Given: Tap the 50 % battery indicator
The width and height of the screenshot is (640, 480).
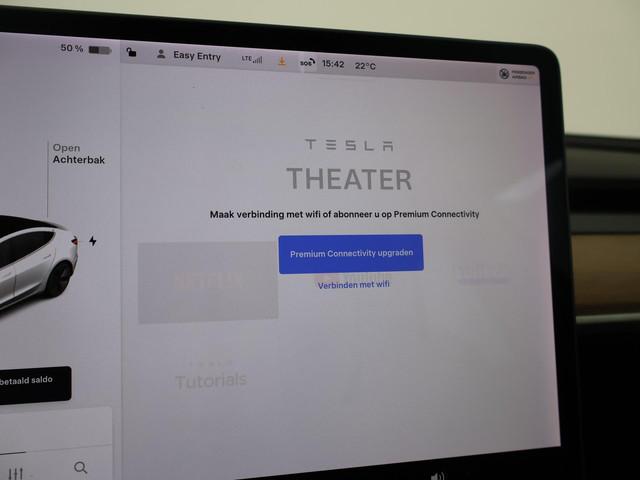Looking at the screenshot, I should (85, 49).
